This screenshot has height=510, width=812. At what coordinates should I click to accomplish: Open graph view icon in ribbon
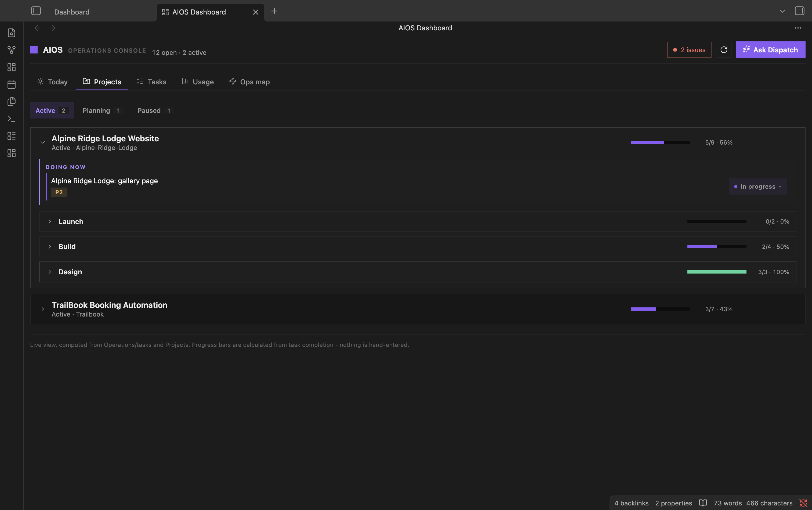(12, 50)
